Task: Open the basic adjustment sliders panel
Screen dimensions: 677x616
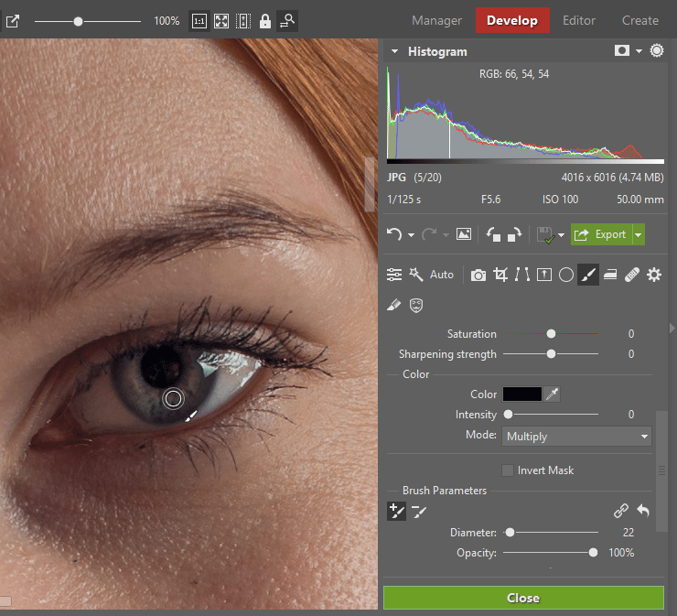Action: [394, 275]
